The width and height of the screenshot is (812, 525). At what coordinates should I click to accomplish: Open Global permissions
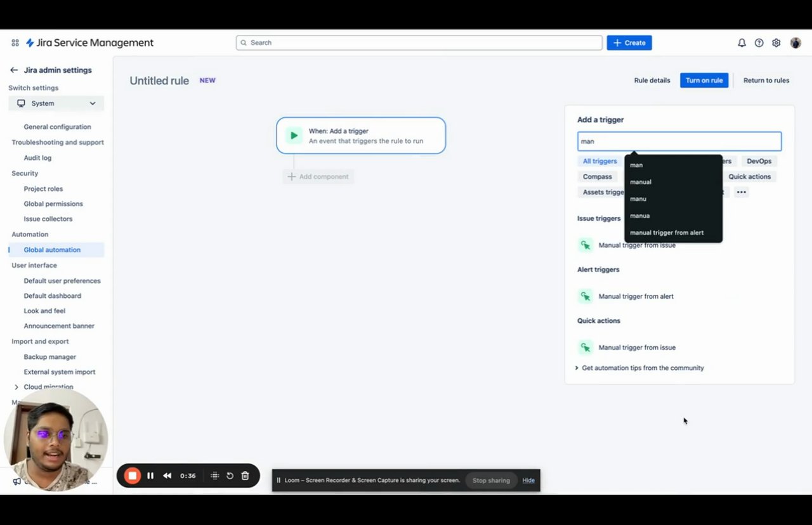(x=53, y=204)
